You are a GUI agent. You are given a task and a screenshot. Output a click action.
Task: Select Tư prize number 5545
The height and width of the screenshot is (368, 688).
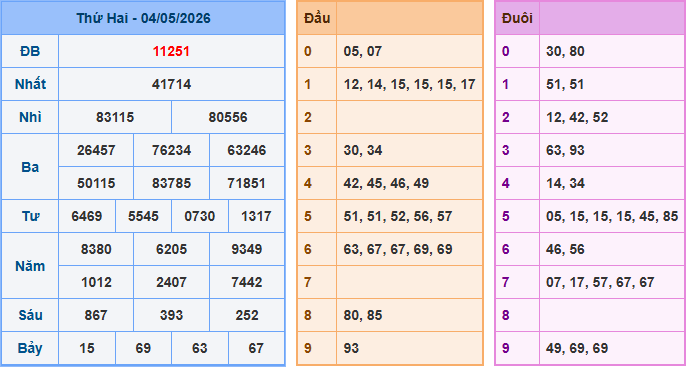[143, 216]
